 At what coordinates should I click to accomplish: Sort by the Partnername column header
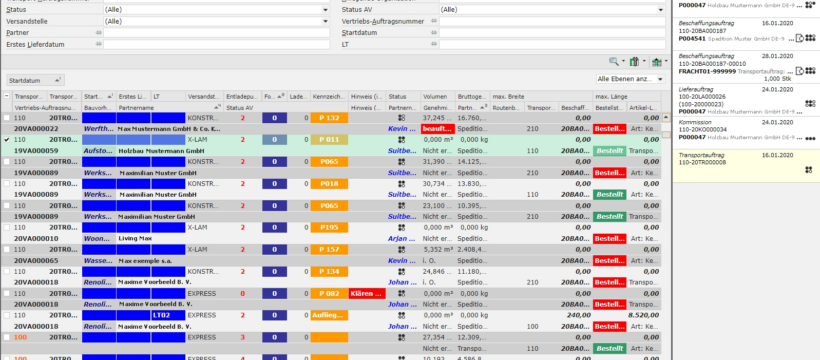pos(169,107)
